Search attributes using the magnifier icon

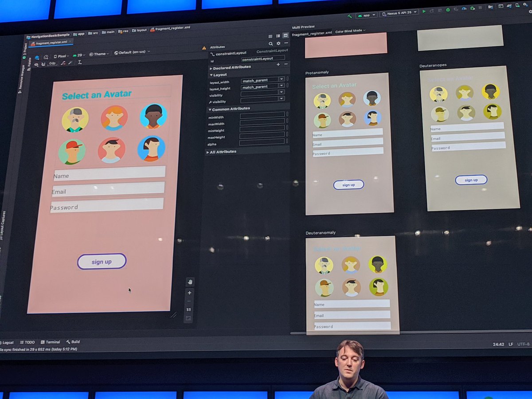coord(271,44)
